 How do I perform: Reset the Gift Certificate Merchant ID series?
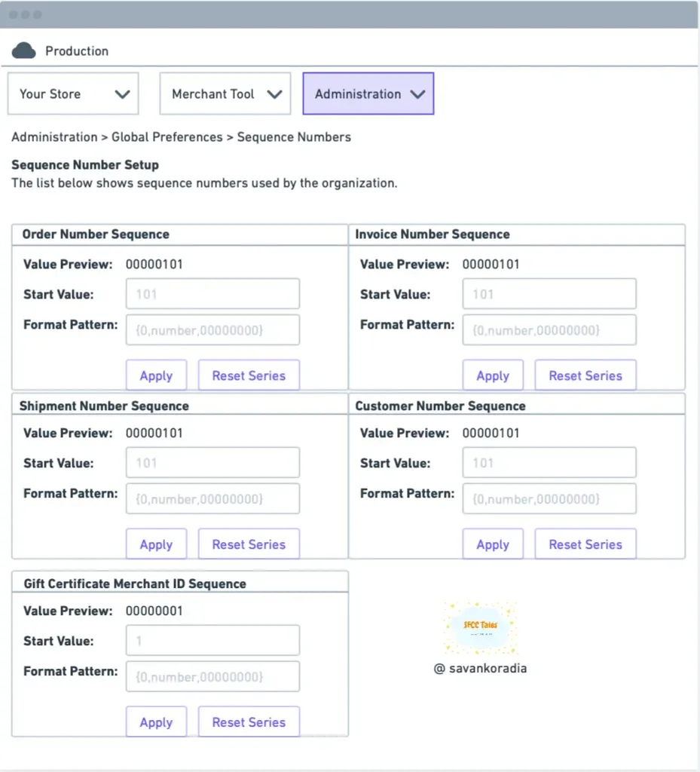pyautogui.click(x=249, y=721)
